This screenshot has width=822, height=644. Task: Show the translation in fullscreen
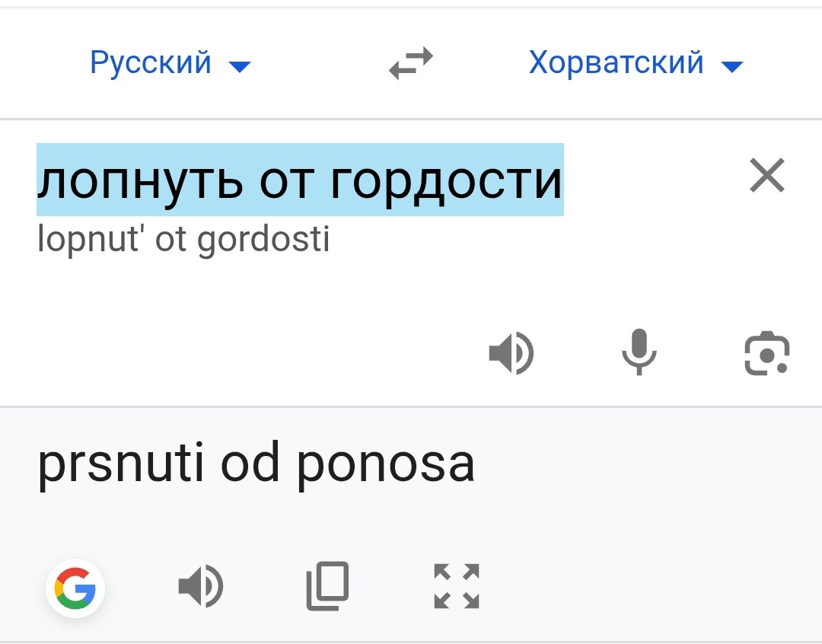[x=457, y=587]
